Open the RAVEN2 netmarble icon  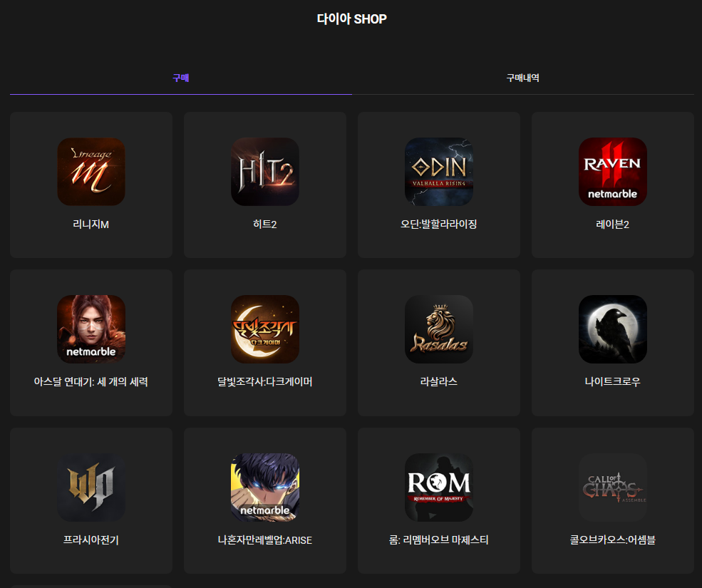coord(612,172)
